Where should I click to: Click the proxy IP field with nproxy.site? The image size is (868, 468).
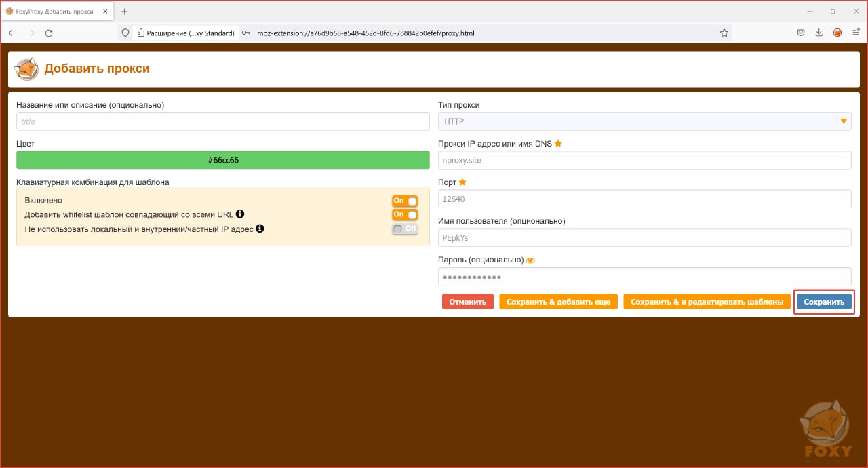644,160
